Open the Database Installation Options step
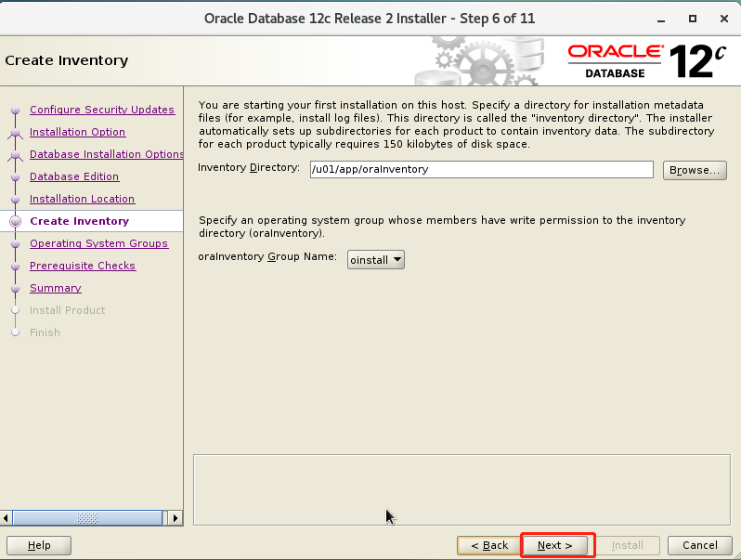 107,154
